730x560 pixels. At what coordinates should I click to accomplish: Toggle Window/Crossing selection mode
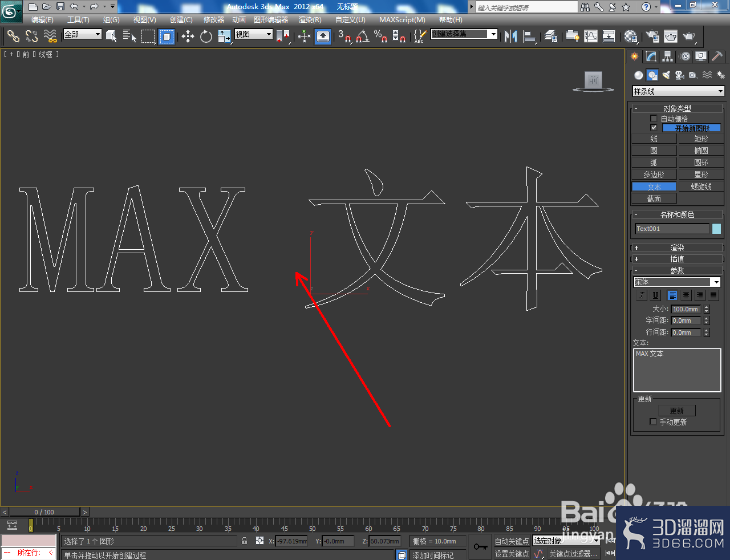point(167,36)
